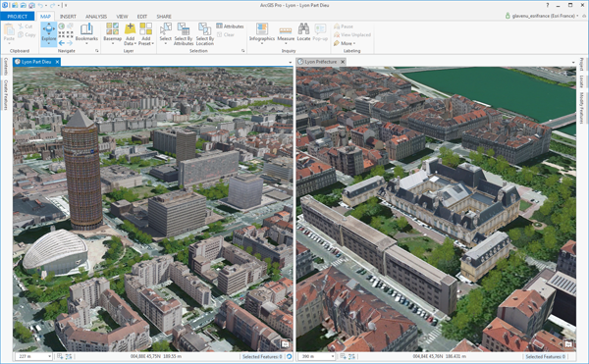Click Selected Features count in Part Dieu view
The image size is (589, 364).
(262, 356)
